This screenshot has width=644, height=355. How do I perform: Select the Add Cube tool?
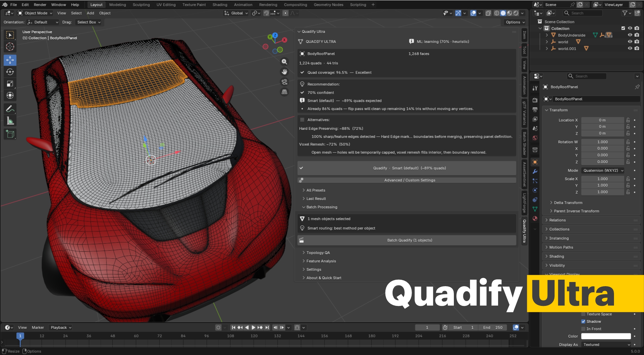(x=10, y=134)
